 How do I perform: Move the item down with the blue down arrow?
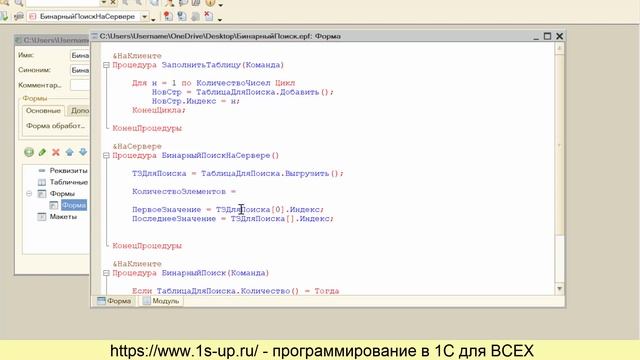click(83, 152)
